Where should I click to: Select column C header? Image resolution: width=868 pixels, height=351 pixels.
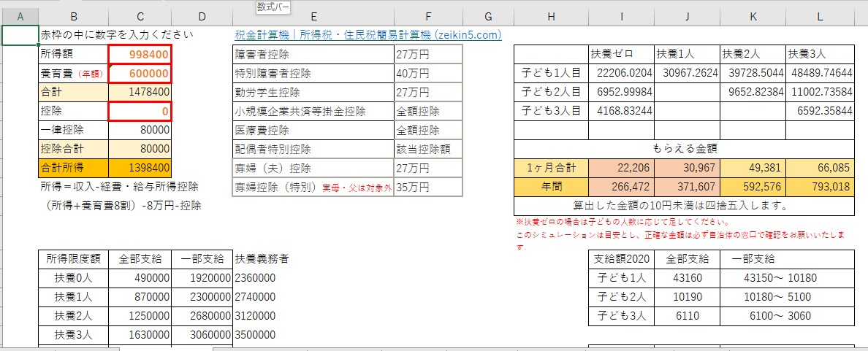[x=140, y=17]
